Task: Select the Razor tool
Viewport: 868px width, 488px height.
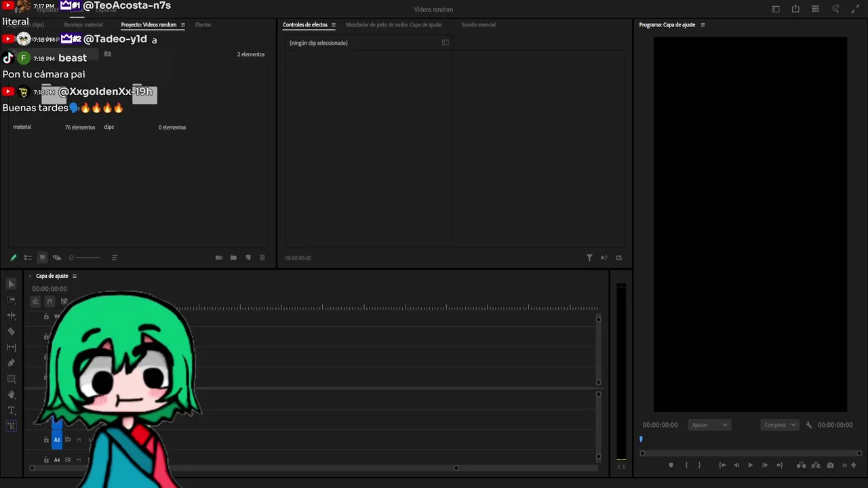Action: pos(12,331)
